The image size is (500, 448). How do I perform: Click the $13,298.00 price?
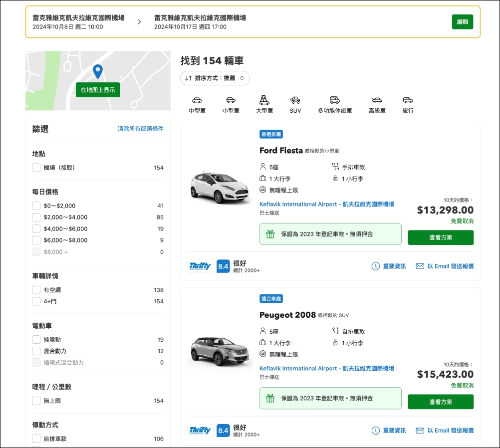tap(445, 210)
